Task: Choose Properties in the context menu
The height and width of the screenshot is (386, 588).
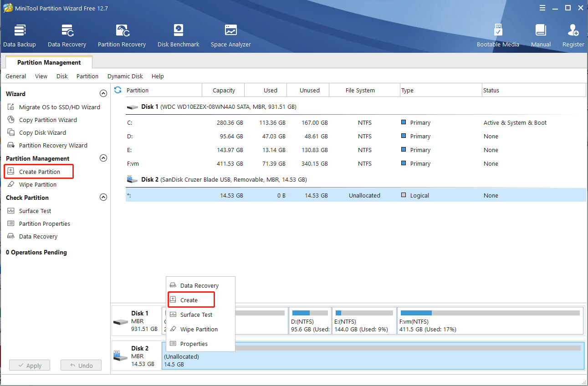Action: pyautogui.click(x=200, y=344)
